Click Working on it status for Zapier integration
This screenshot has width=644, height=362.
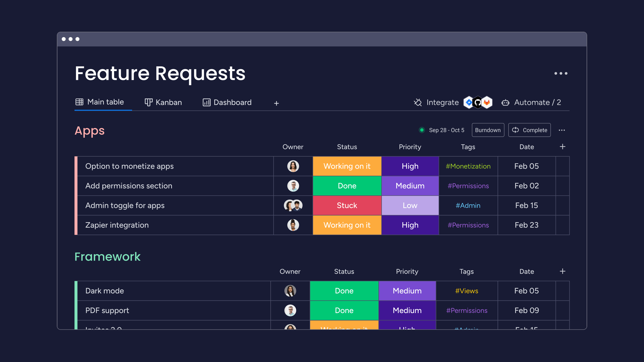click(347, 225)
